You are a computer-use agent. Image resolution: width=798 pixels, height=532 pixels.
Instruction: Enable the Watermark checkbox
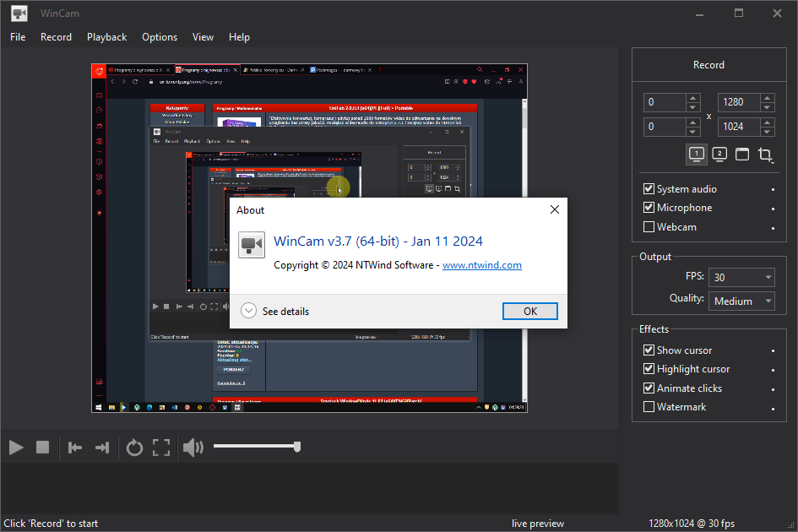click(x=649, y=407)
